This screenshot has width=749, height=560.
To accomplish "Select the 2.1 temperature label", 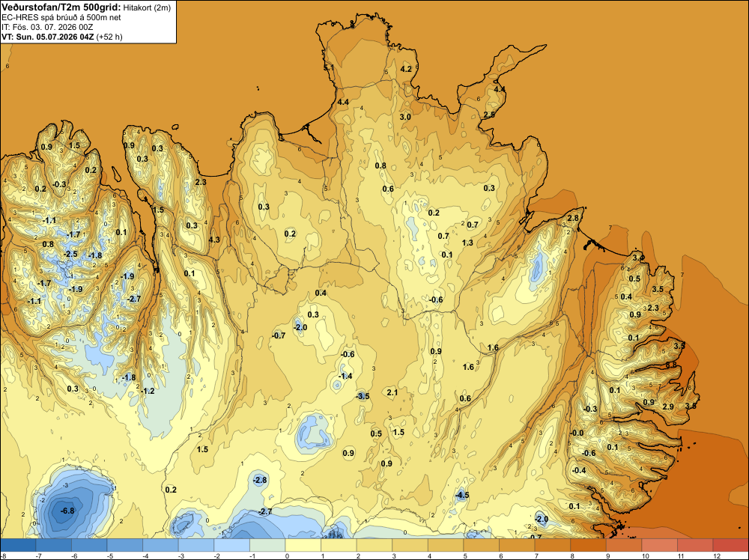I will (392, 392).
